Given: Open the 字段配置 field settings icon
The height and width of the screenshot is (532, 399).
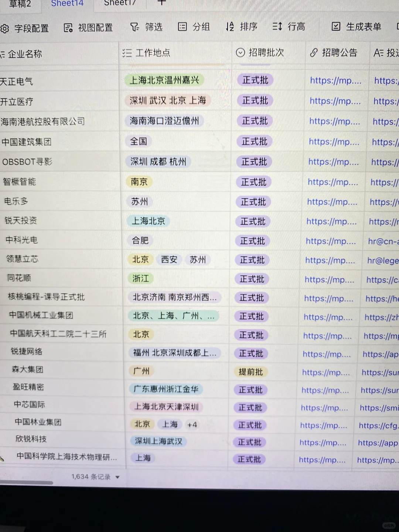Looking at the screenshot, I should click(x=5, y=28).
